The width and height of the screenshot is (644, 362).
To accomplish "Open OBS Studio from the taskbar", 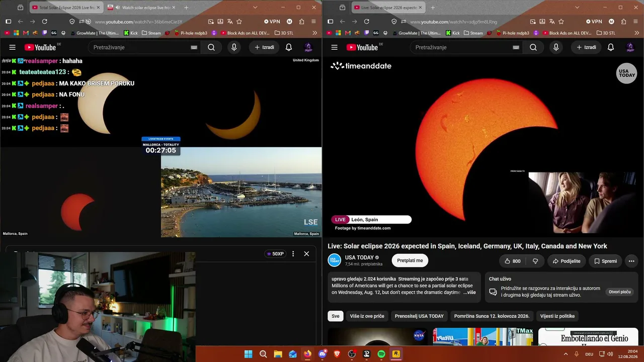I will coord(352,354).
